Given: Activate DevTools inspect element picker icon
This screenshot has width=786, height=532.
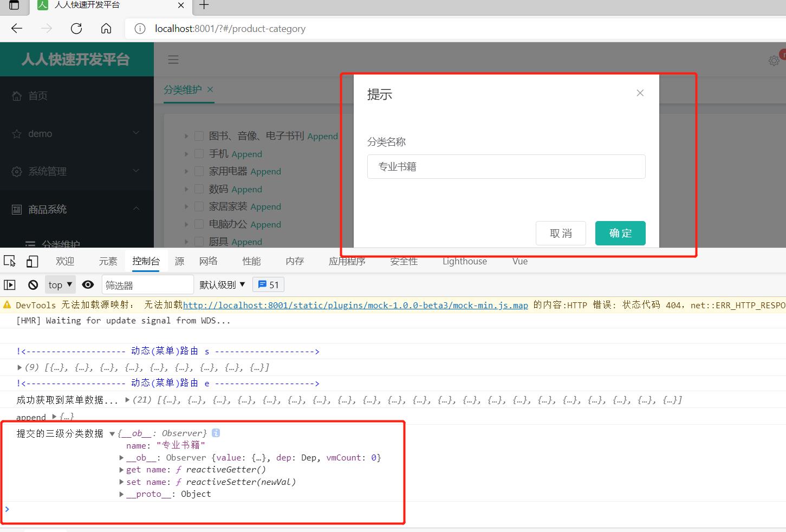Looking at the screenshot, I should (10, 261).
